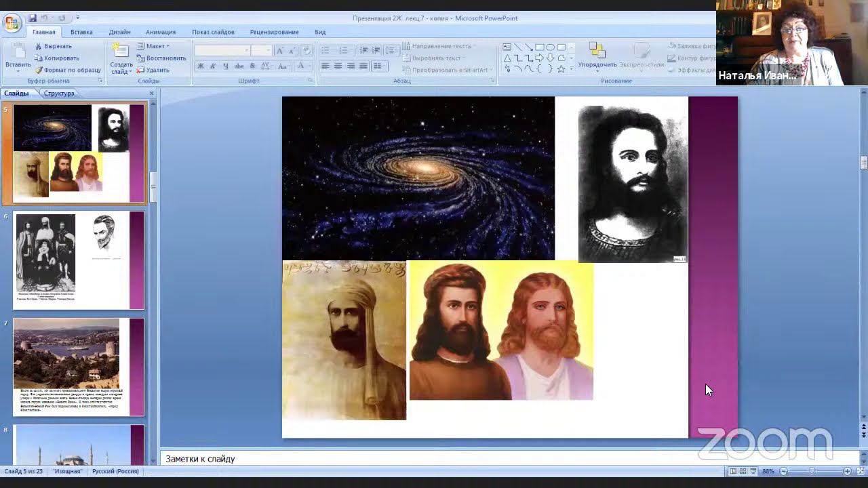Pick the five-point star shape
The width and height of the screenshot is (868, 488).
click(x=561, y=69)
